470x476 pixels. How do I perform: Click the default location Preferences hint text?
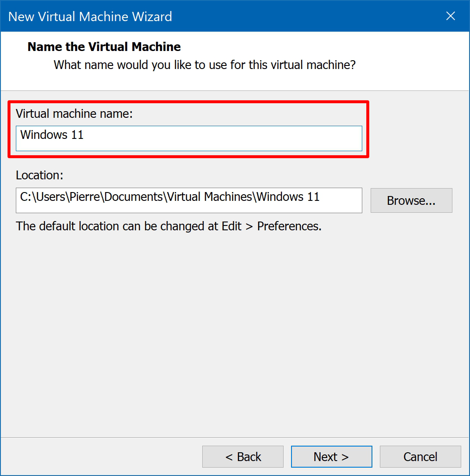click(168, 226)
